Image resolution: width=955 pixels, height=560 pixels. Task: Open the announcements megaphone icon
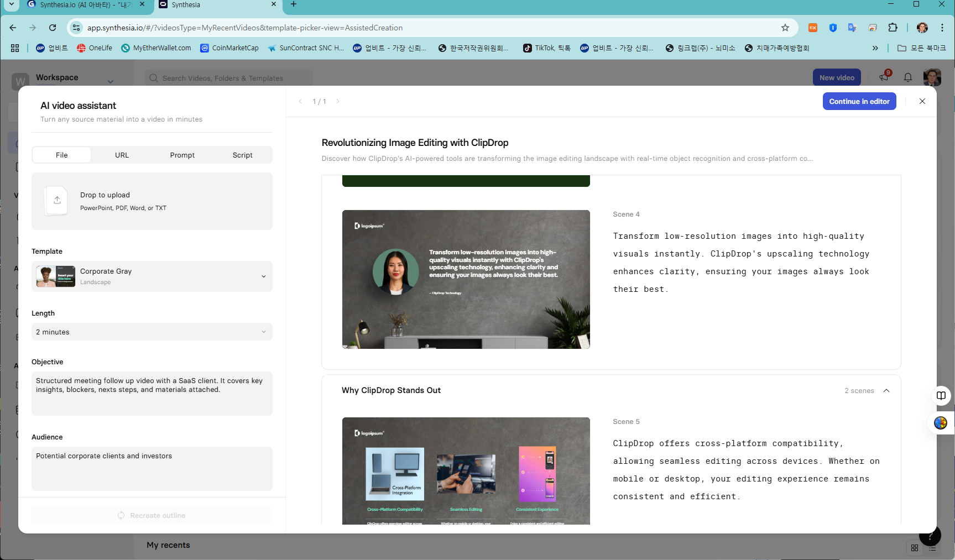pyautogui.click(x=884, y=77)
